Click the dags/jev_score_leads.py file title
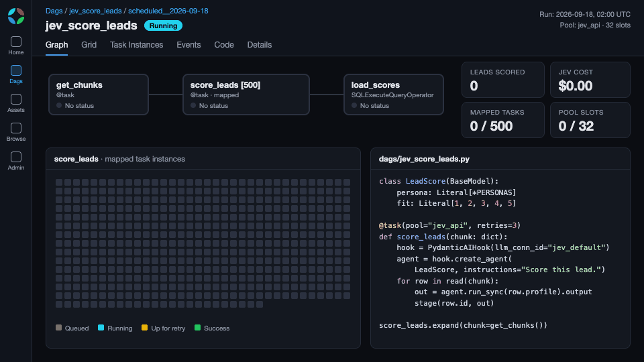The width and height of the screenshot is (644, 362). [x=424, y=159]
